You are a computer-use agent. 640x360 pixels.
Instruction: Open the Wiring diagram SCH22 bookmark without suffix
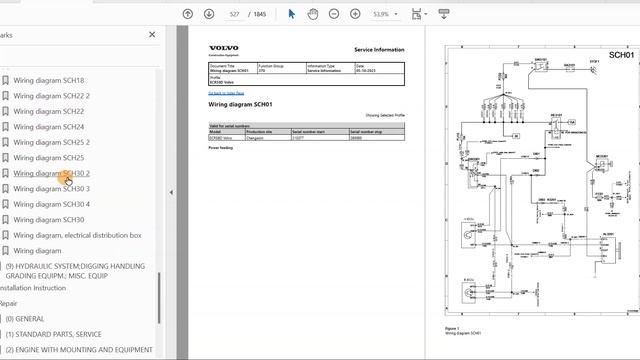(x=49, y=111)
